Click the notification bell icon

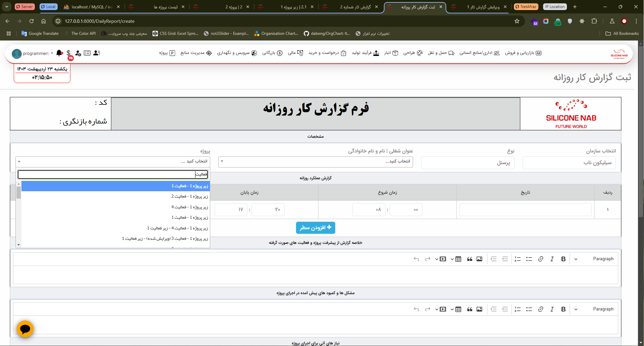coord(59,53)
